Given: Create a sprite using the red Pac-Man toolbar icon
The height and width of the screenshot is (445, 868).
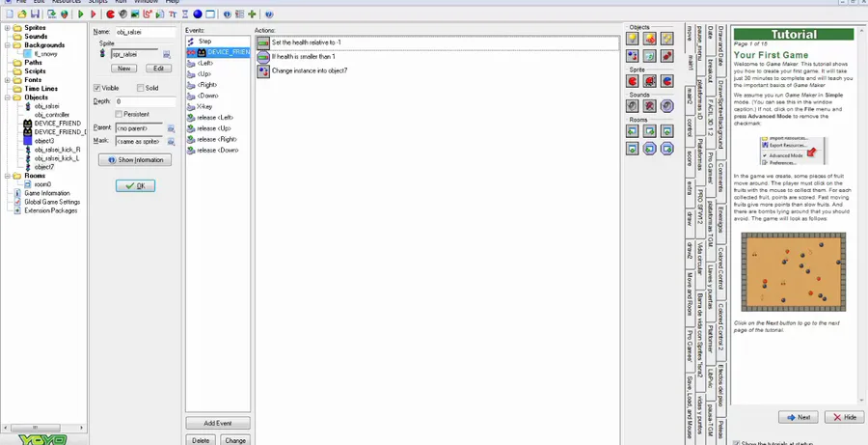Looking at the screenshot, I should [x=110, y=14].
